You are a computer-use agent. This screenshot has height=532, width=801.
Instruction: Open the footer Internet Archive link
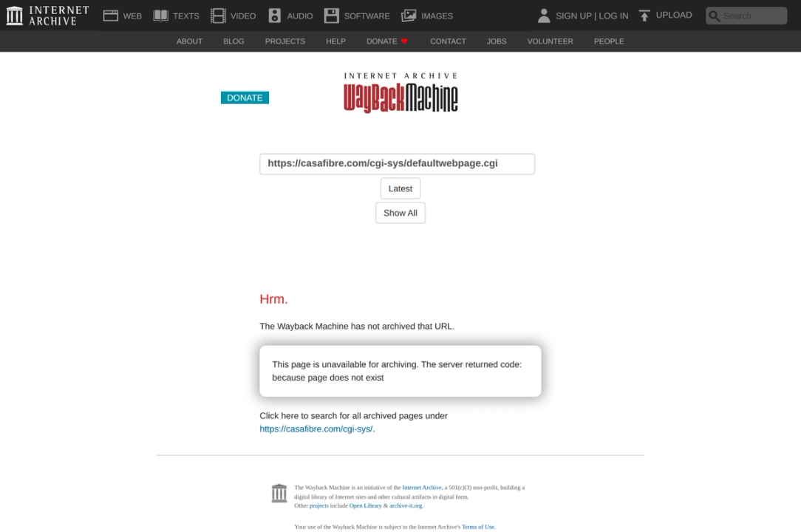pos(421,488)
